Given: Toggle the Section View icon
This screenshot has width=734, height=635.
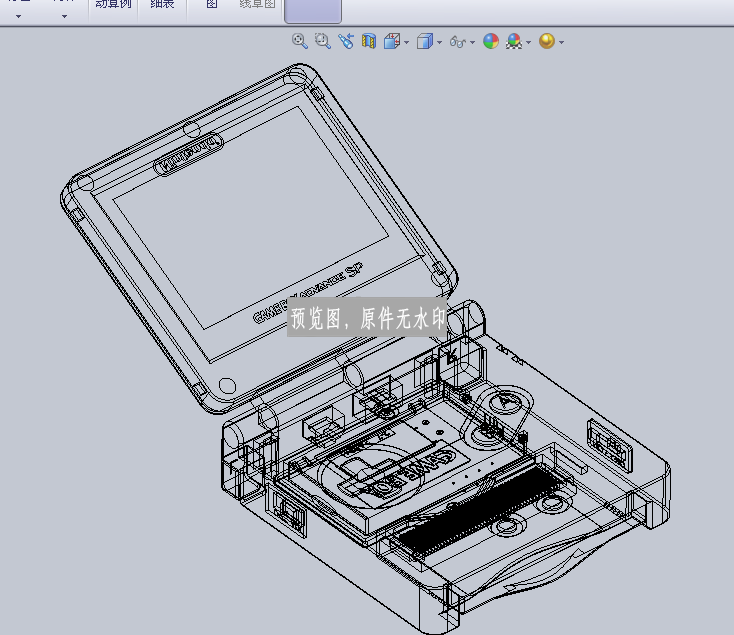Looking at the screenshot, I should pos(369,41).
